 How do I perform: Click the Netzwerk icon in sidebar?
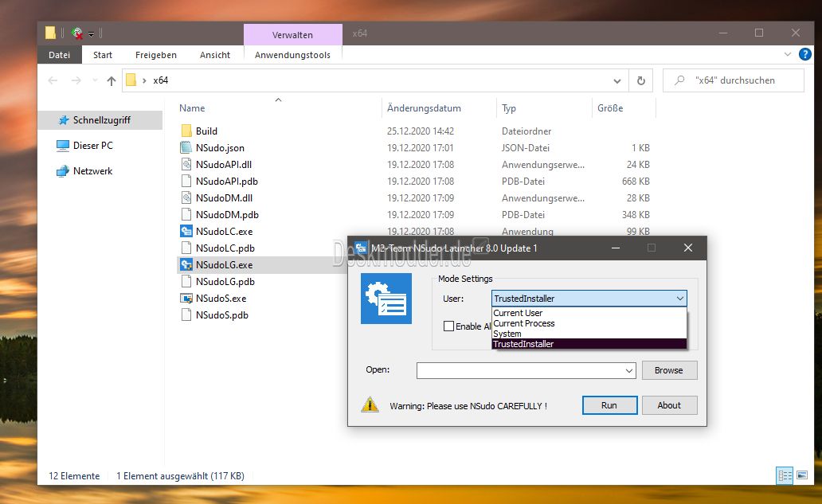pyautogui.click(x=63, y=171)
